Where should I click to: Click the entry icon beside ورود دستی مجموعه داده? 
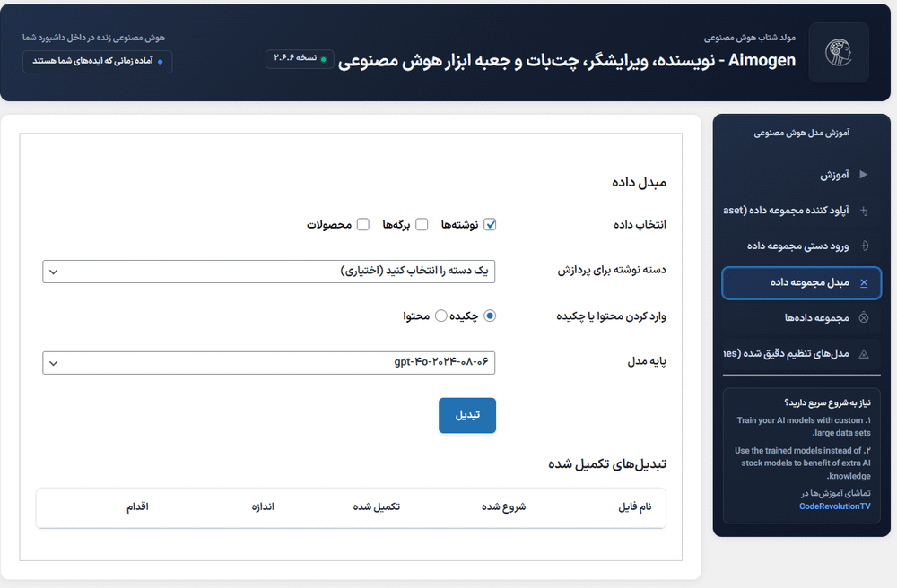click(863, 246)
